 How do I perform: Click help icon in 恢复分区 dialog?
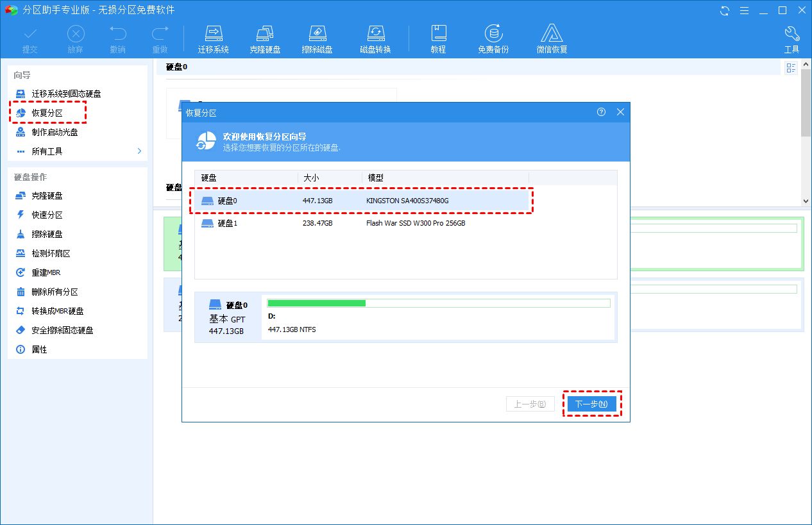click(x=601, y=112)
